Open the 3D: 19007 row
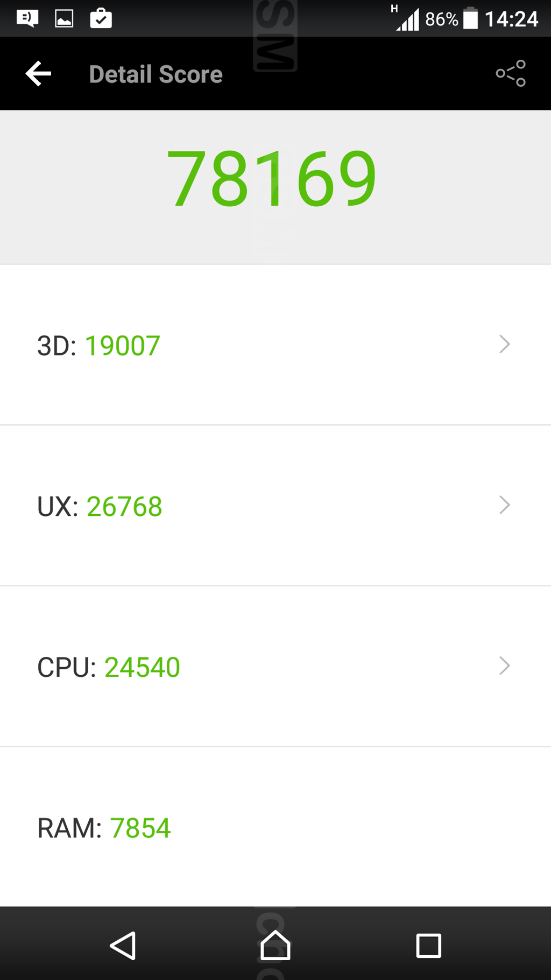The width and height of the screenshot is (551, 980). [x=275, y=345]
